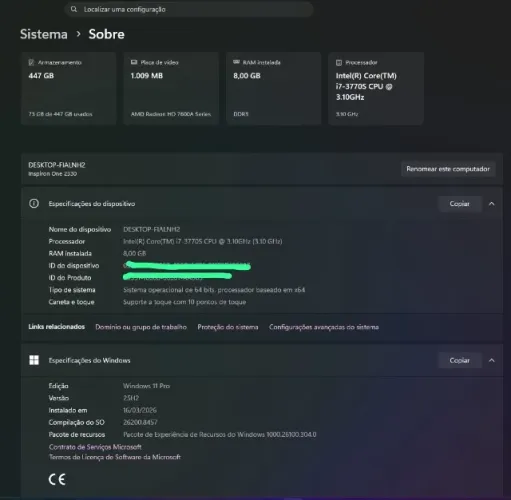Go back to Sistema breadcrumb
Viewport: 511px width, 500px height.
click(x=44, y=34)
